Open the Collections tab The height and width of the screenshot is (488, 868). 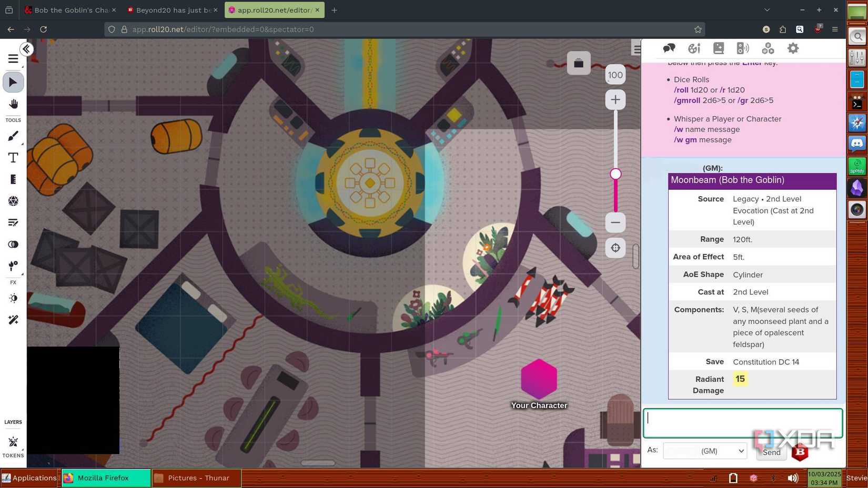pos(768,48)
